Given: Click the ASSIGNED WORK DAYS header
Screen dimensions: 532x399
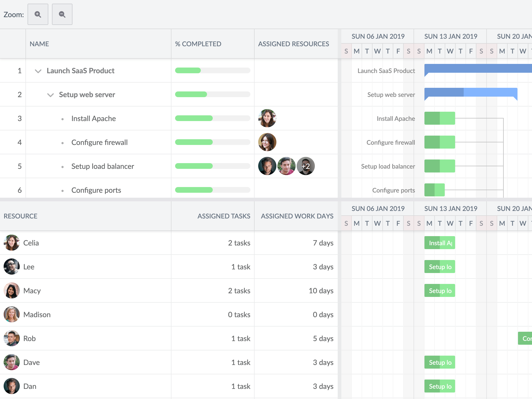Looking at the screenshot, I should pyautogui.click(x=297, y=216).
